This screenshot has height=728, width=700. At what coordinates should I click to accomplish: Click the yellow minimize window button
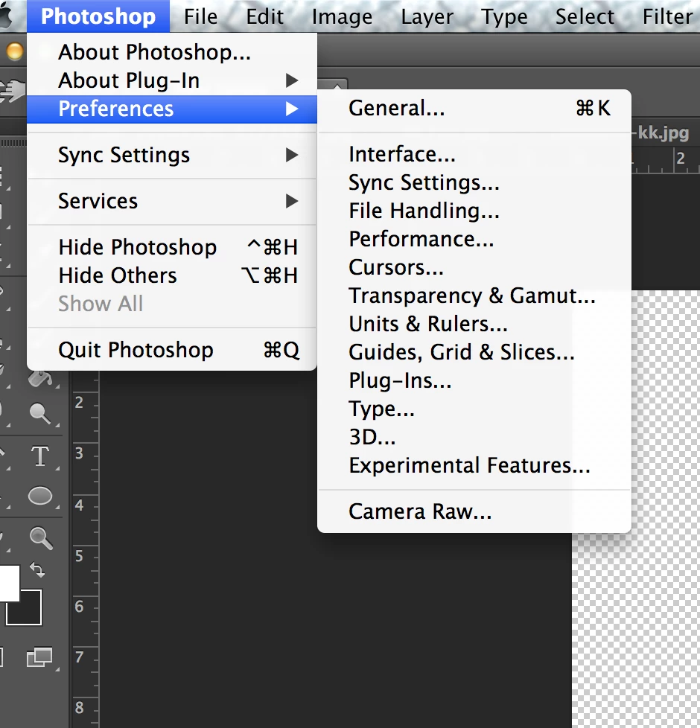[14, 51]
